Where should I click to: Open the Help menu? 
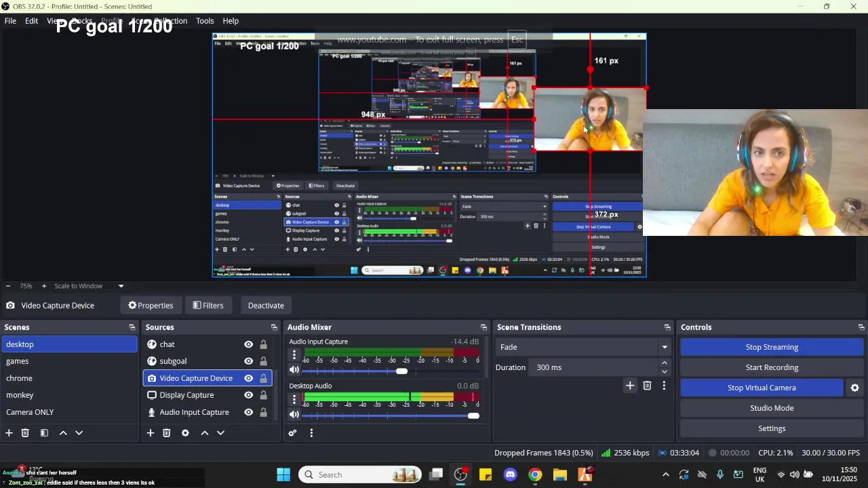[x=231, y=21]
